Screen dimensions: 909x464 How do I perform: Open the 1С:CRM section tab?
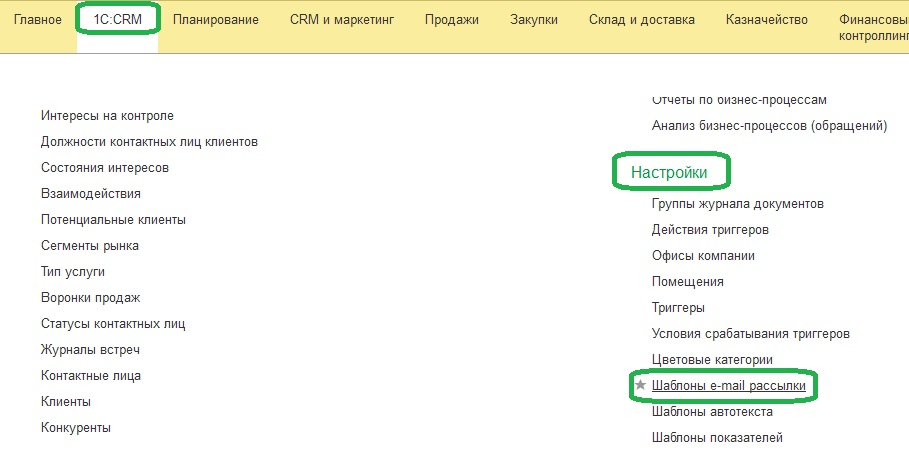coord(117,20)
